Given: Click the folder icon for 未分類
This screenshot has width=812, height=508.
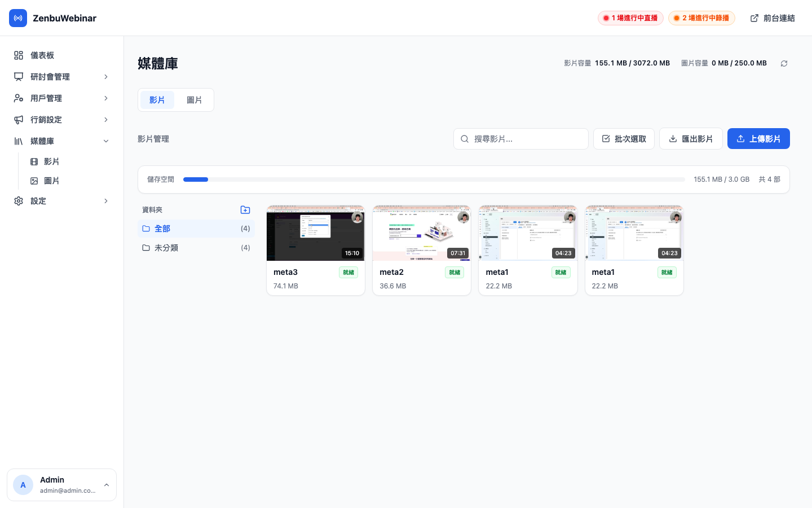Looking at the screenshot, I should (146, 248).
